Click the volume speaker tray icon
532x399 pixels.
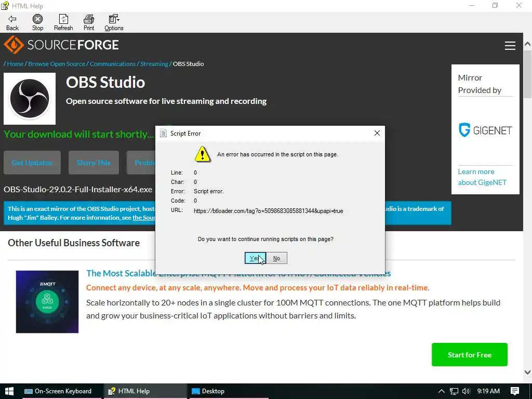point(466,391)
